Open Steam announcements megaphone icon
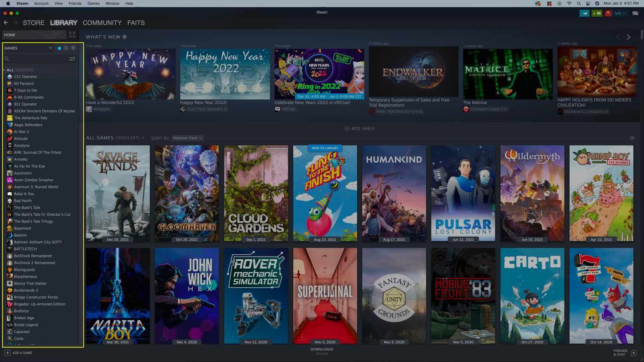The height and width of the screenshot is (362, 644). point(584,13)
